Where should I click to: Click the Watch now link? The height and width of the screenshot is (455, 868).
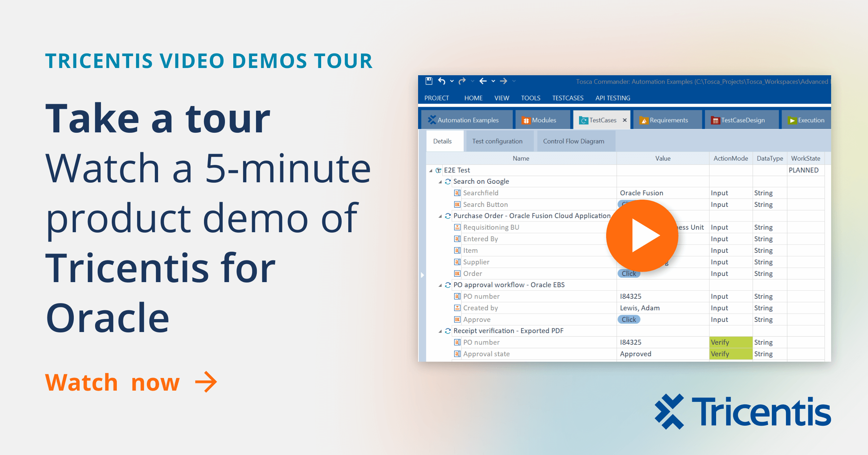point(112,382)
